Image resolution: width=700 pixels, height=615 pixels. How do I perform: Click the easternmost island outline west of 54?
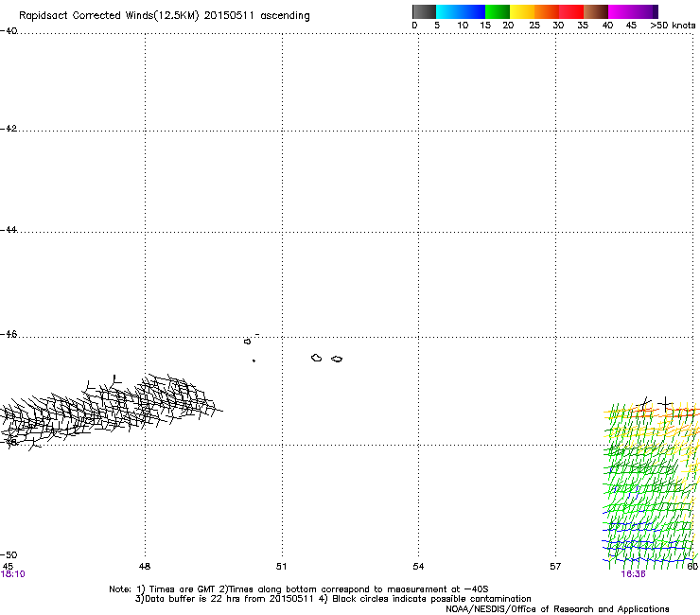(x=337, y=360)
